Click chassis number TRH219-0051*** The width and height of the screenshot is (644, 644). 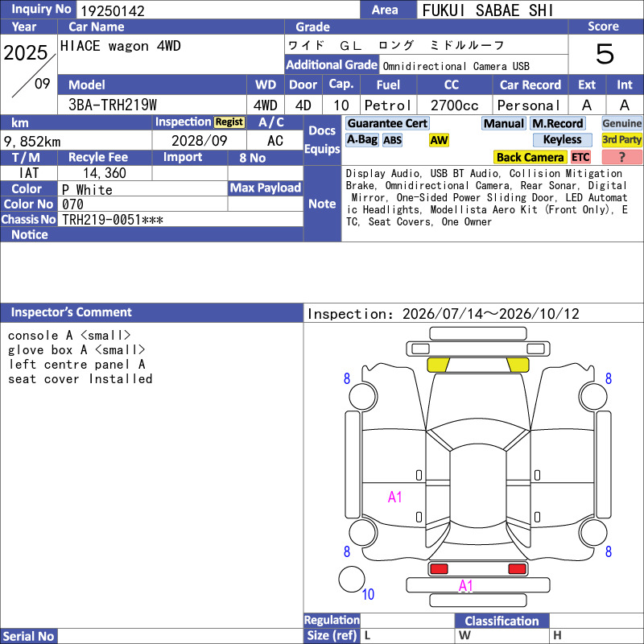click(113, 220)
